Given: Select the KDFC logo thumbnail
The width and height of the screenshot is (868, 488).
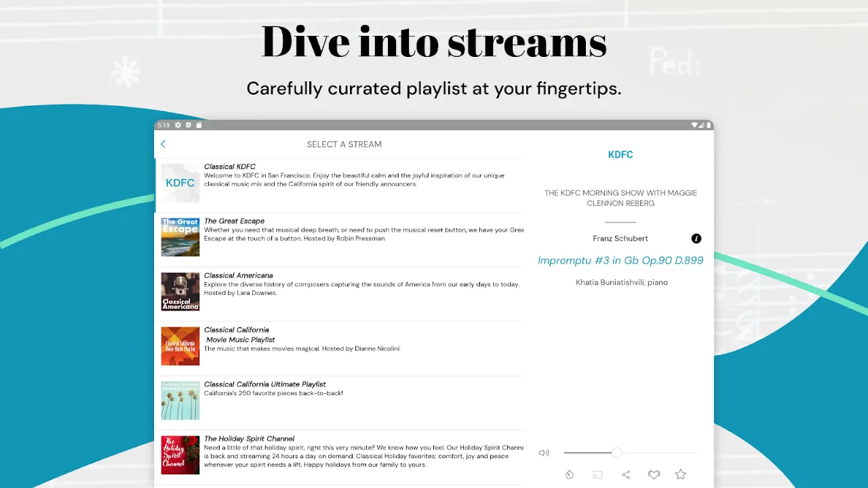Looking at the screenshot, I should (x=180, y=183).
